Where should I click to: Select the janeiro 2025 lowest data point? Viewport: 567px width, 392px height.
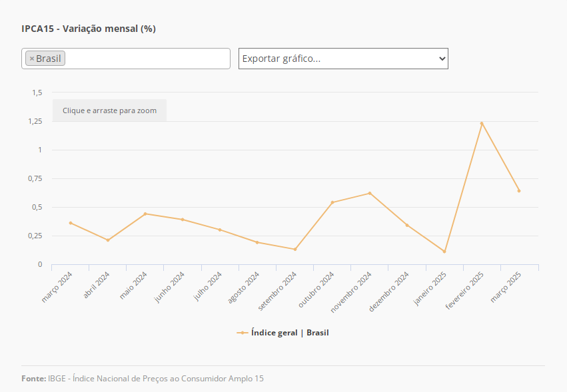[444, 252]
